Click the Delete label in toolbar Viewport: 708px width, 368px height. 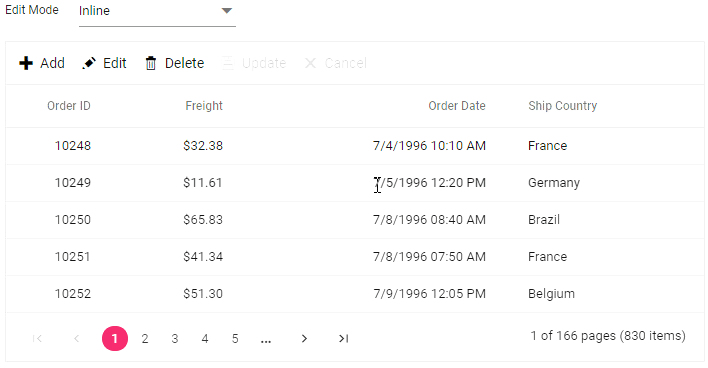(x=184, y=63)
